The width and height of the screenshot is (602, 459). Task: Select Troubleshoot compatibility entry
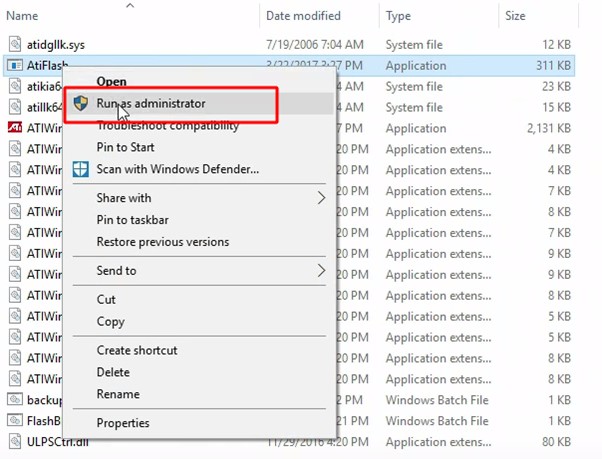tap(168, 125)
